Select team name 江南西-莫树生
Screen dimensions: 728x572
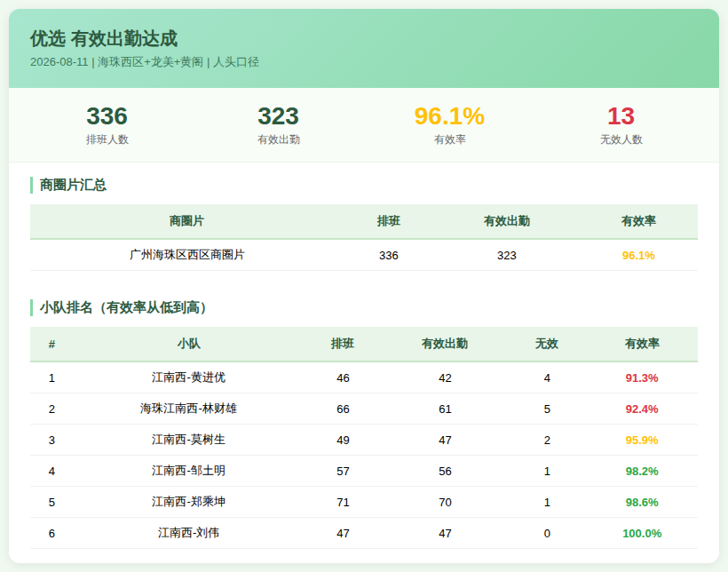(188, 440)
